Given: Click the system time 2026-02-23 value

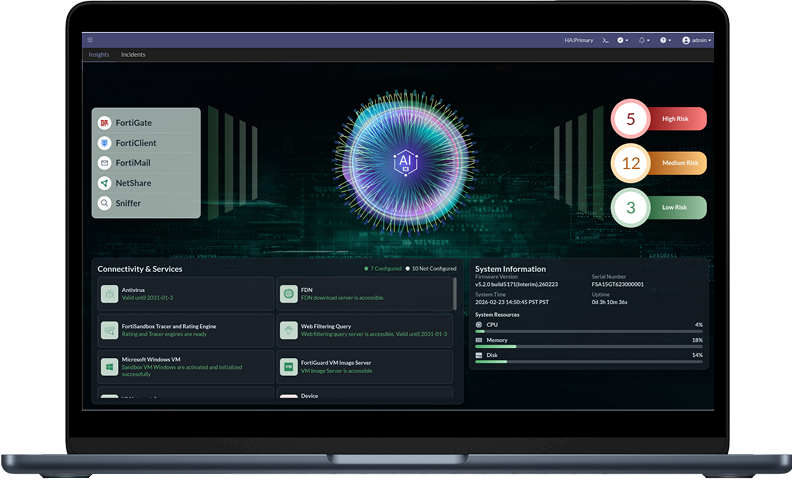Looking at the screenshot, I should (x=512, y=302).
